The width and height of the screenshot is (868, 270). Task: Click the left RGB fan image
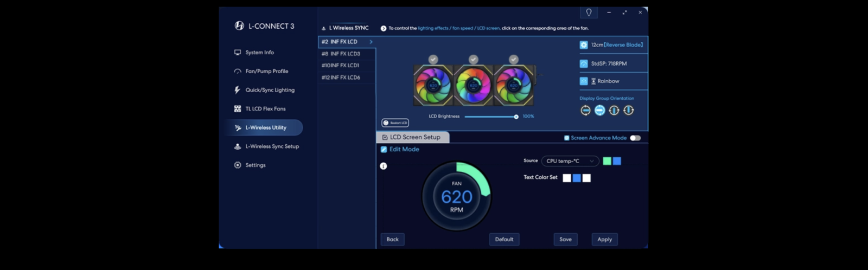433,85
